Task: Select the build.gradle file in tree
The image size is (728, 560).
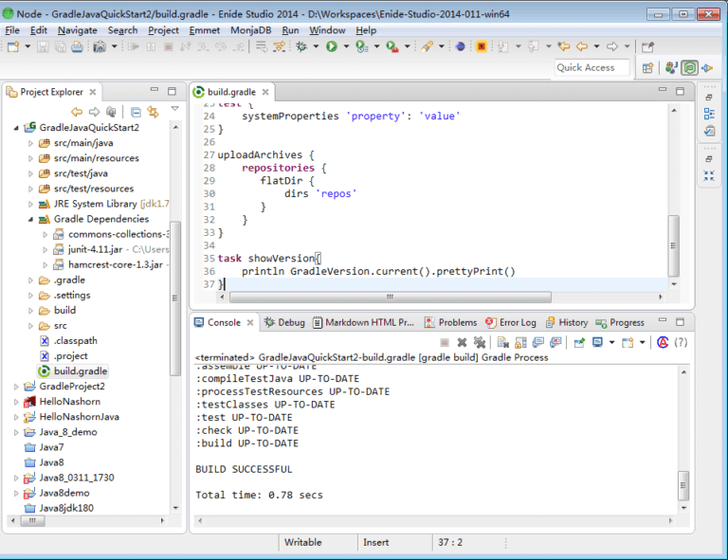Action: 80,370
